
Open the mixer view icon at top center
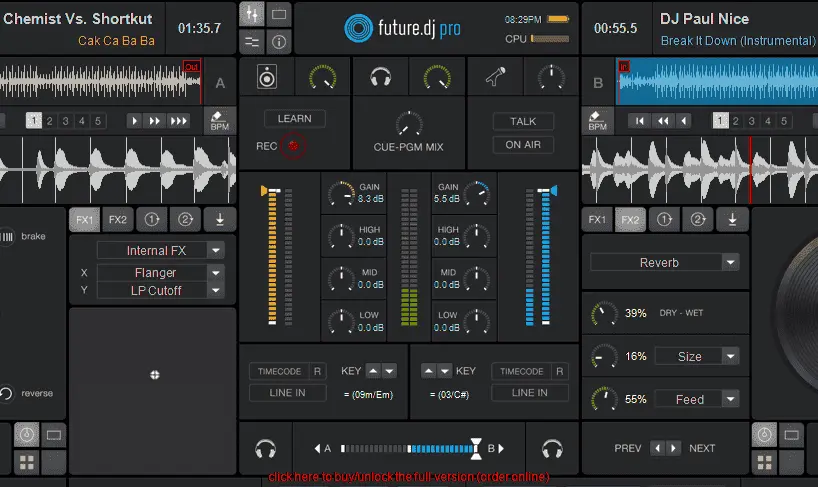click(x=251, y=14)
